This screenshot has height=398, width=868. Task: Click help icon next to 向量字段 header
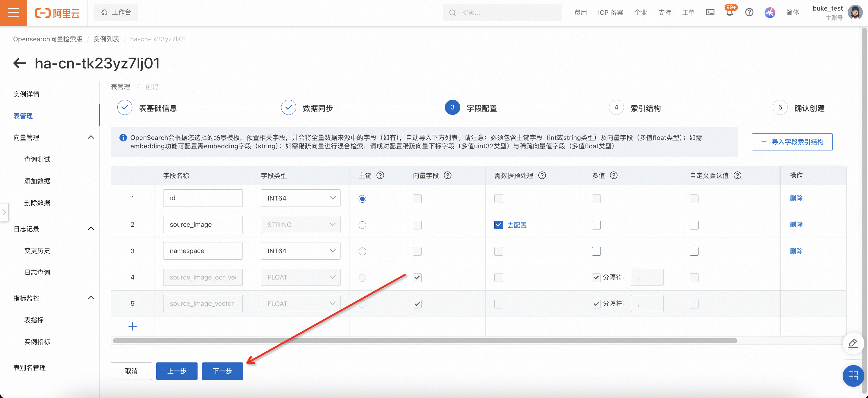448,175
